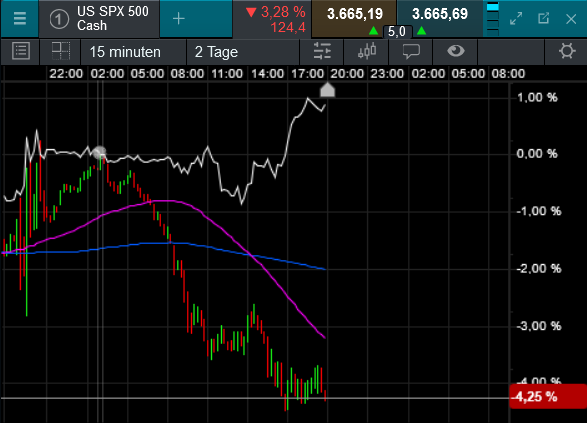Open the comments speech bubble
The width and height of the screenshot is (587, 423).
tap(411, 51)
